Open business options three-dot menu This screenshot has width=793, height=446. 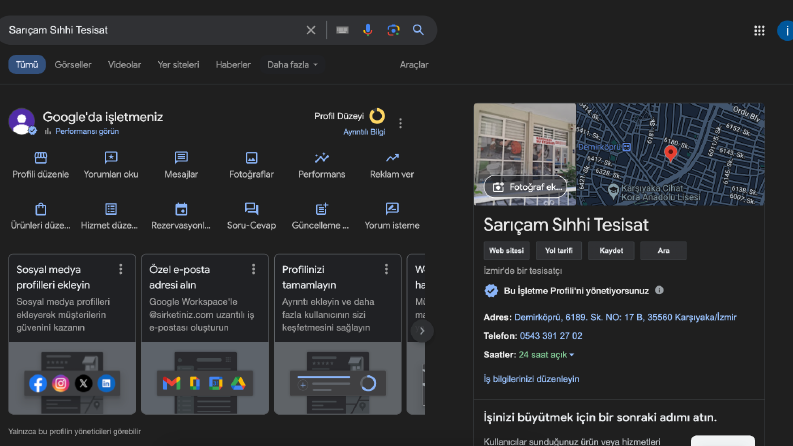[x=401, y=123]
